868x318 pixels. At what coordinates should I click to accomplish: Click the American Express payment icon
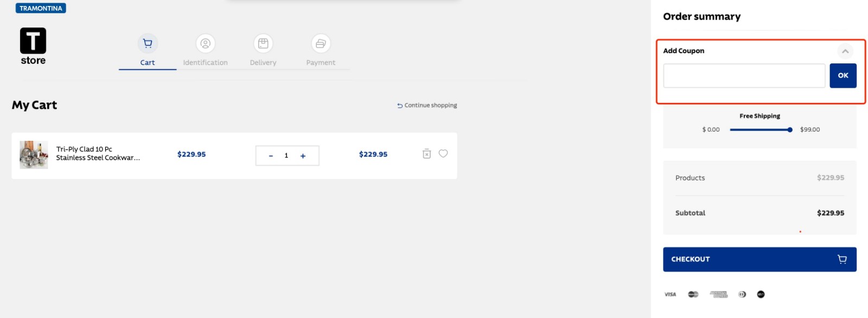[x=719, y=294]
